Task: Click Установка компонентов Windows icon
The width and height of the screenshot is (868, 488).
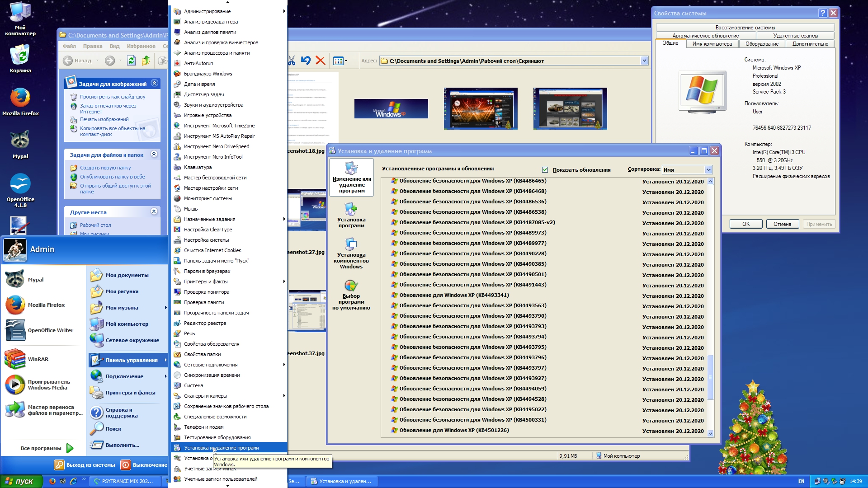Action: point(351,253)
